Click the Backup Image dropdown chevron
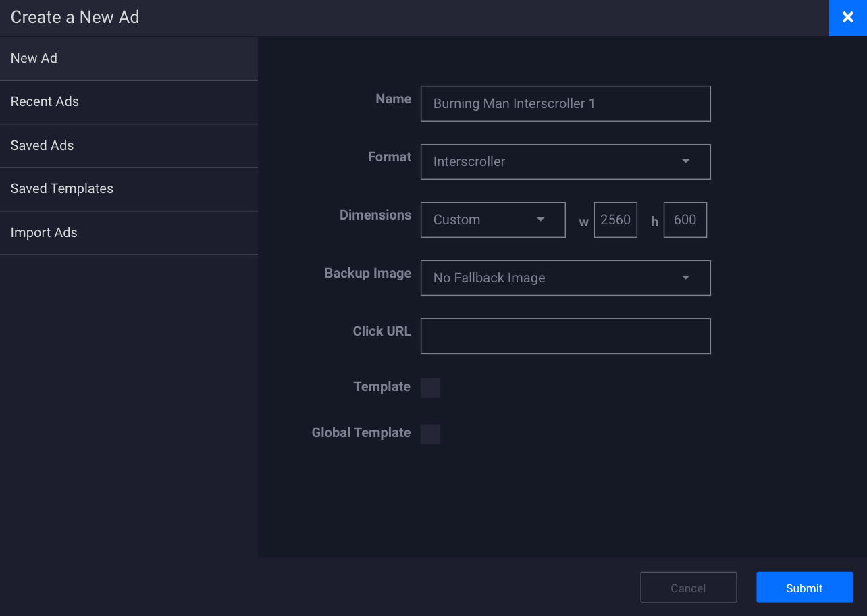Image resolution: width=867 pixels, height=616 pixels. [685, 278]
